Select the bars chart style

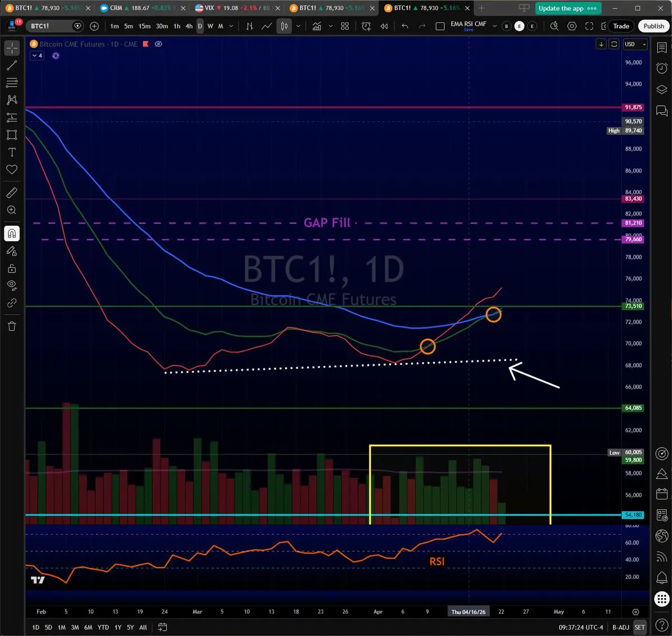[250, 26]
